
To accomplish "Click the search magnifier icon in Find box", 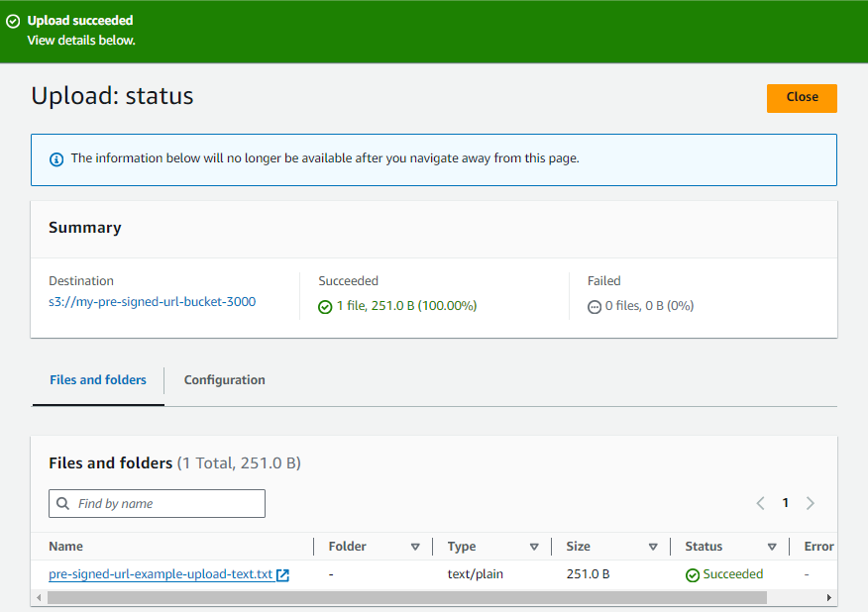I will 64,504.
